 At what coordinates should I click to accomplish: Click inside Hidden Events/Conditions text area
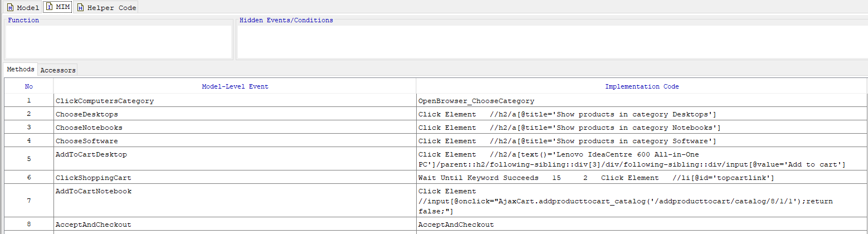pyautogui.click(x=552, y=41)
